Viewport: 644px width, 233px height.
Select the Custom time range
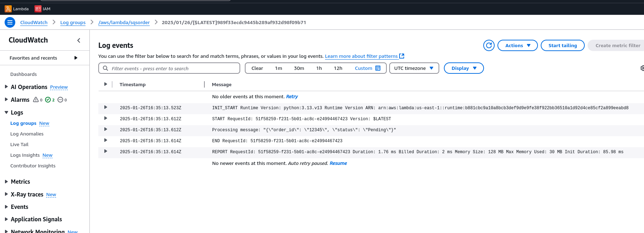point(364,68)
